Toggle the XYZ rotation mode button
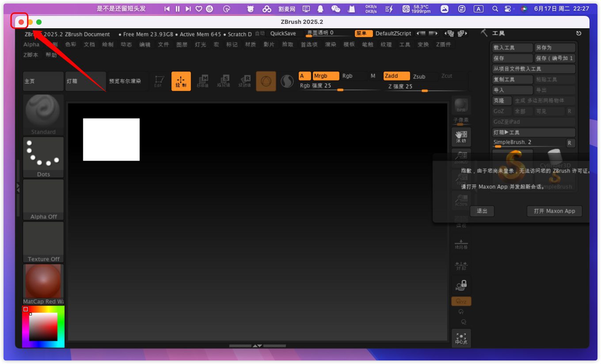The width and height of the screenshot is (601, 364). click(461, 302)
